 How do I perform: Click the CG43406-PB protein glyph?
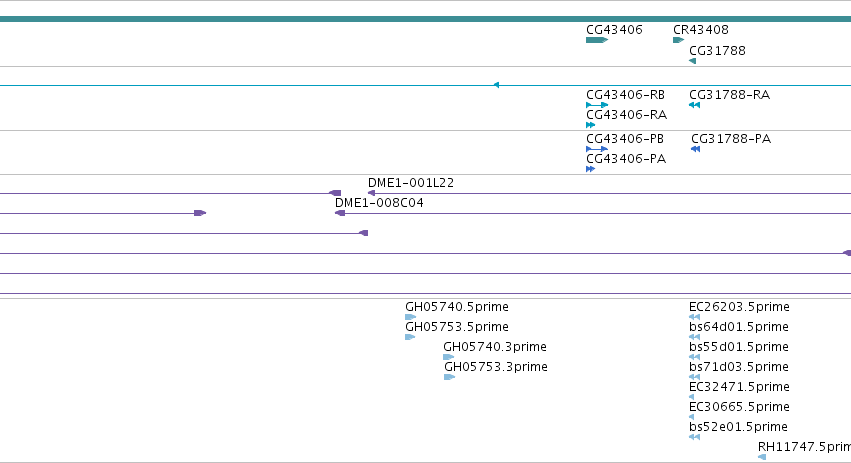[x=597, y=149]
